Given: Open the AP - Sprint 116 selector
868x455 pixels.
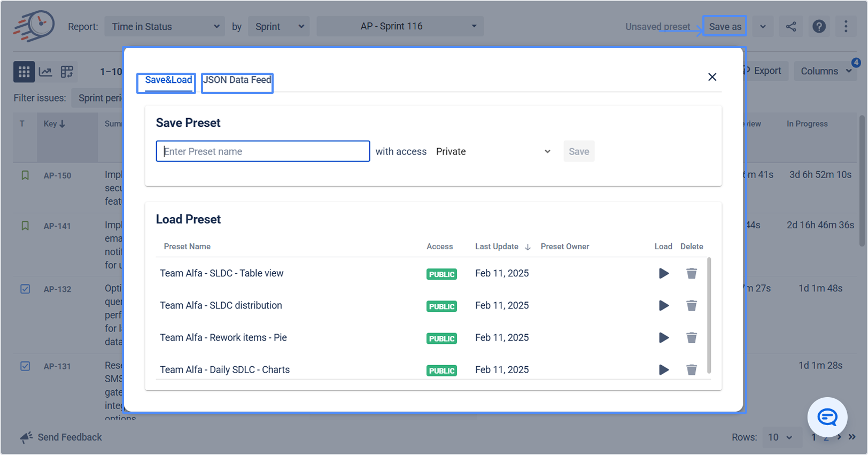Looking at the screenshot, I should pos(400,26).
